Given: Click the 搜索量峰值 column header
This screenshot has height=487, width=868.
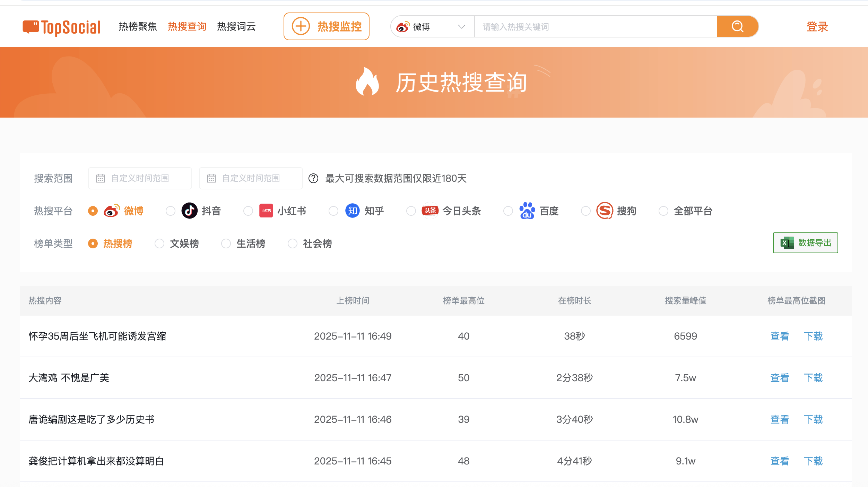Looking at the screenshot, I should point(685,300).
